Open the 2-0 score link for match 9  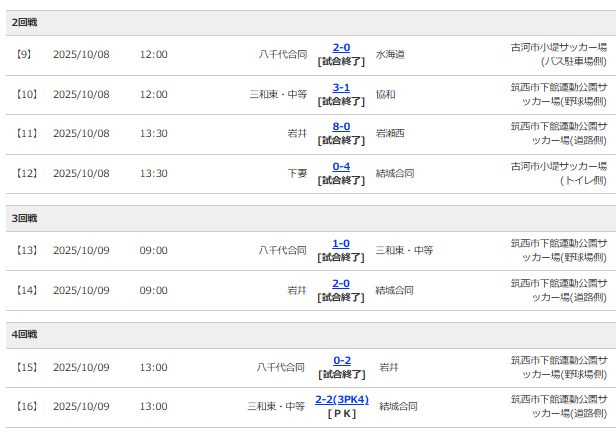(x=341, y=48)
